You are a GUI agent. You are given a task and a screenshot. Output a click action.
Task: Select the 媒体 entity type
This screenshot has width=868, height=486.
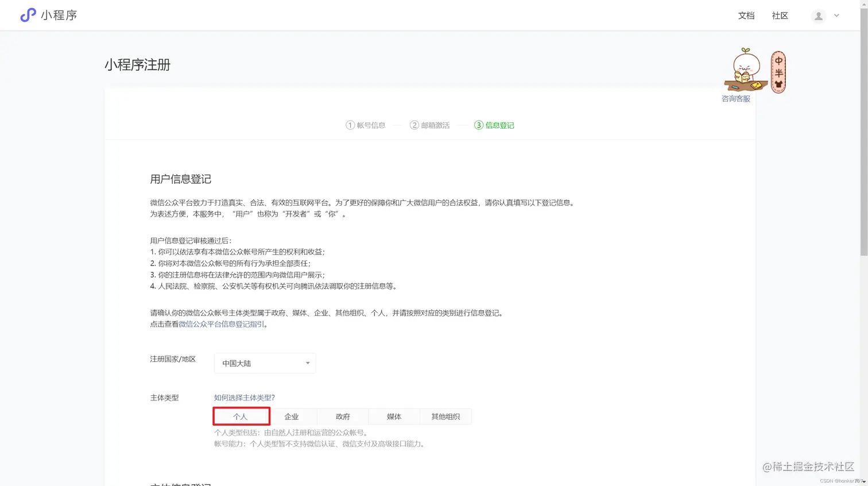tap(394, 416)
